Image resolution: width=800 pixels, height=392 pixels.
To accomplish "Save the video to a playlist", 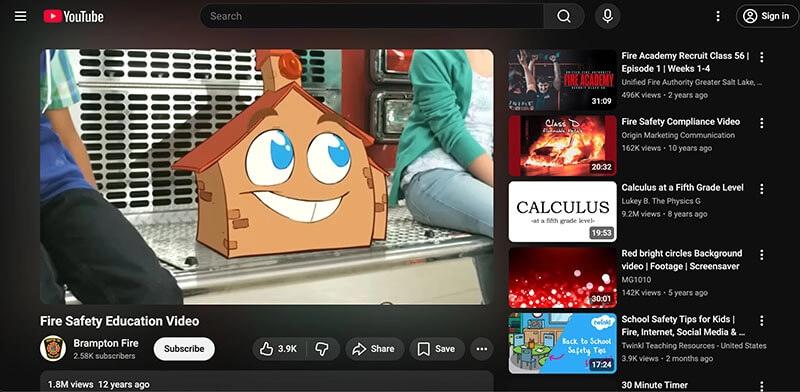I will [x=437, y=349].
